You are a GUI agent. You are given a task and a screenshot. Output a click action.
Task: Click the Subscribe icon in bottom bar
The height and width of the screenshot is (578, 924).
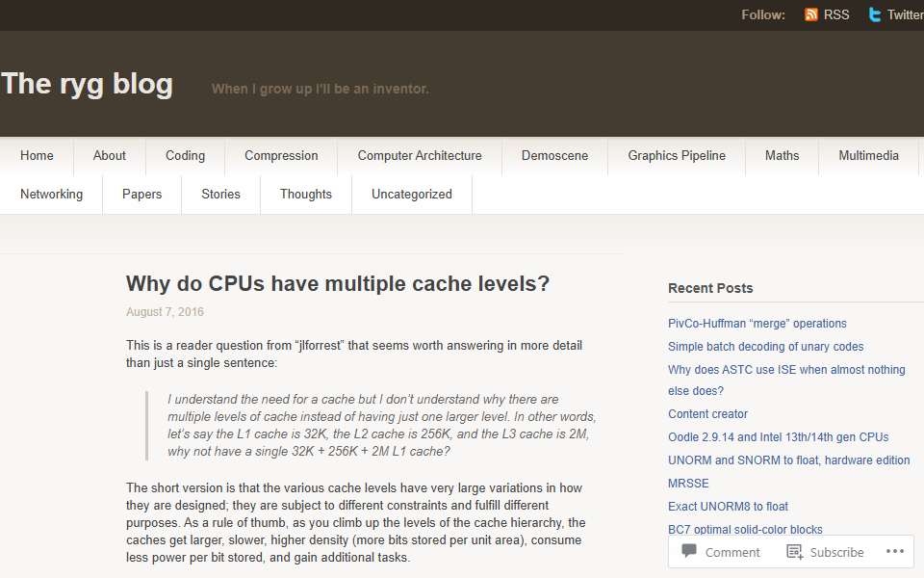click(794, 552)
